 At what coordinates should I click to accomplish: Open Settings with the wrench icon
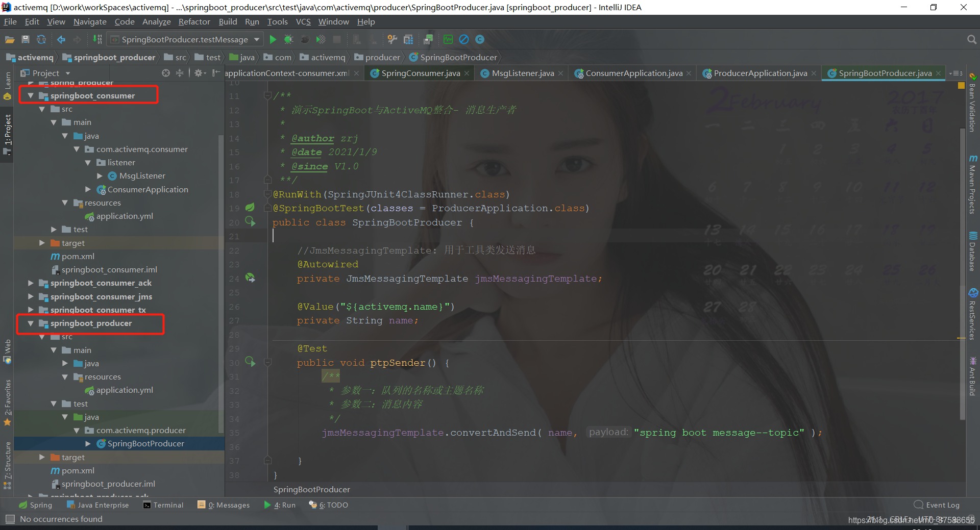point(392,39)
